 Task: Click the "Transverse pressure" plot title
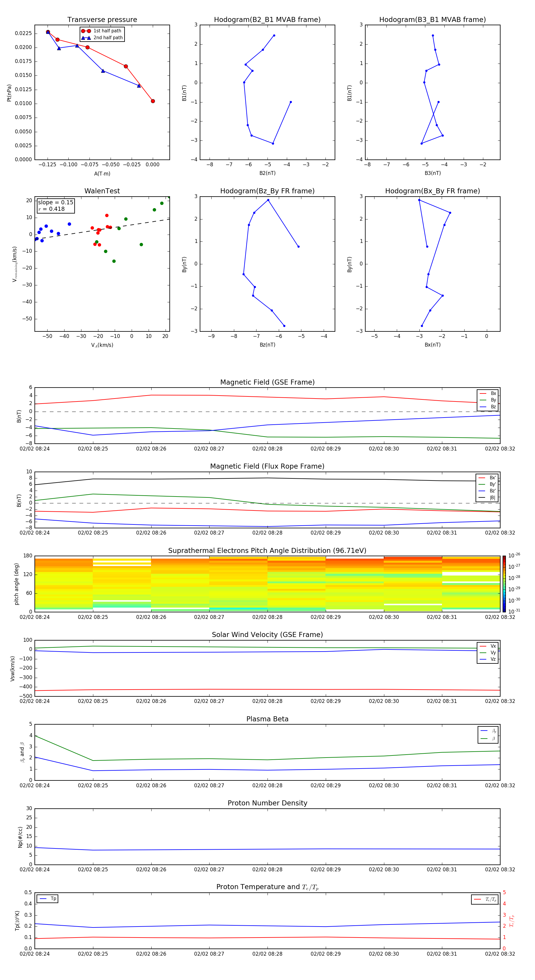point(102,20)
